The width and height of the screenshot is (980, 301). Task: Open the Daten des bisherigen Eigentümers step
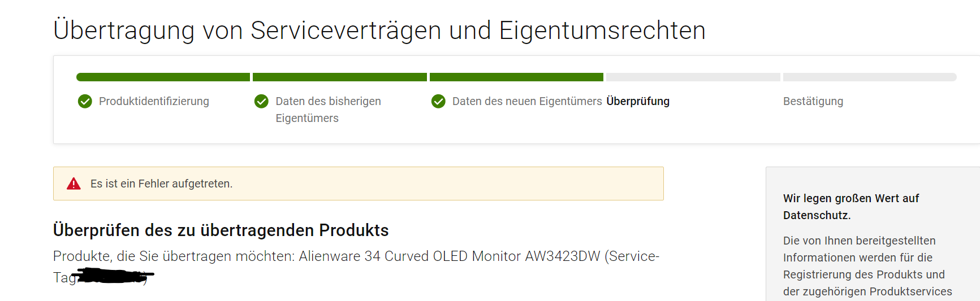[x=328, y=110]
